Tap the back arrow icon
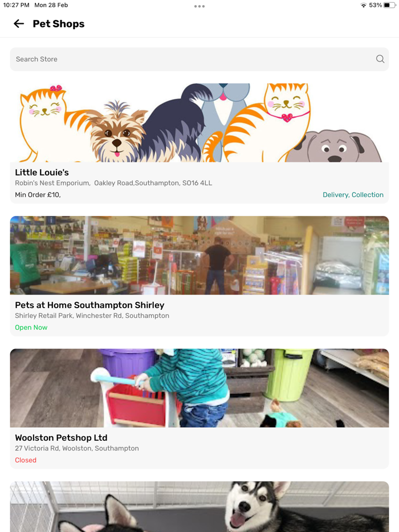 pyautogui.click(x=19, y=23)
